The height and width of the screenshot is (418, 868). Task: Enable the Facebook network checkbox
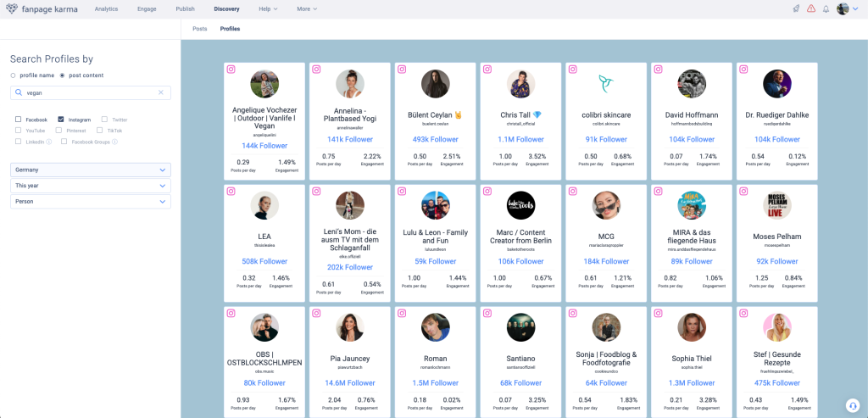[x=18, y=120]
